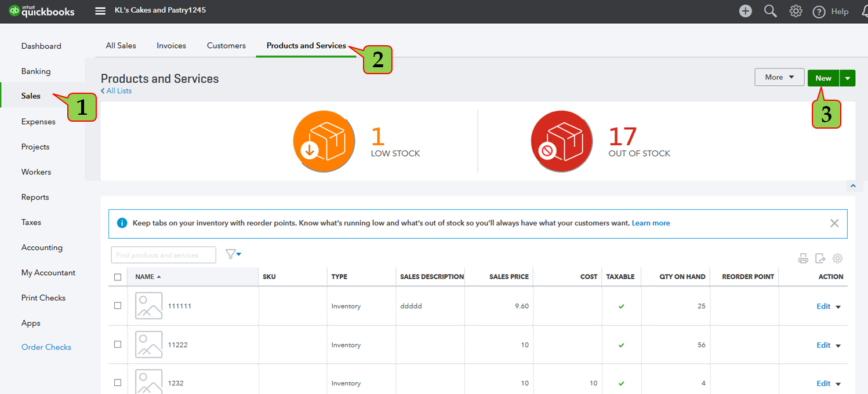Screen dimensions: 868x394
Task: Switch to the All Sales tab
Action: (121, 45)
